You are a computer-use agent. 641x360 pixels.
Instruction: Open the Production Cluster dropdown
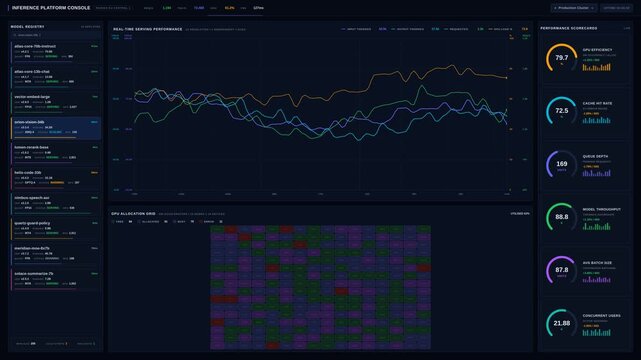(x=574, y=8)
